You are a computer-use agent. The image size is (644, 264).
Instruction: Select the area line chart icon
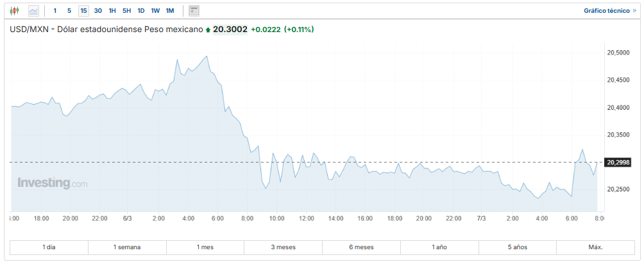click(34, 11)
